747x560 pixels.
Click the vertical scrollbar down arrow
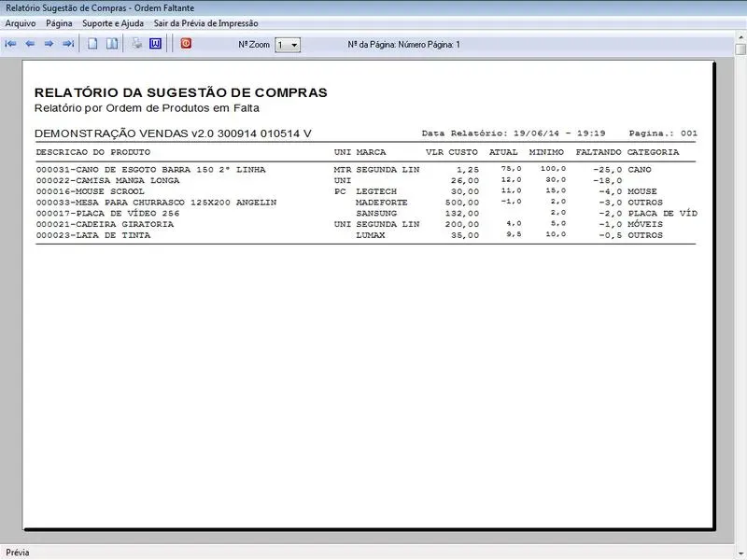[739, 538]
